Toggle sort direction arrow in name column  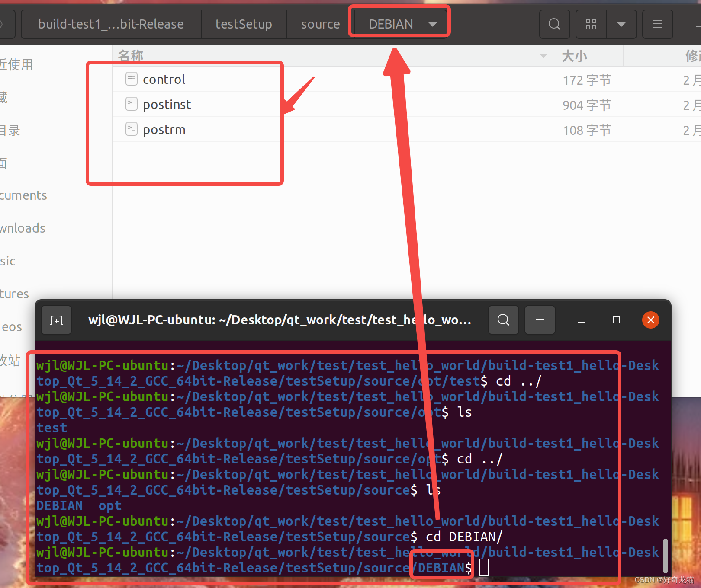(543, 56)
